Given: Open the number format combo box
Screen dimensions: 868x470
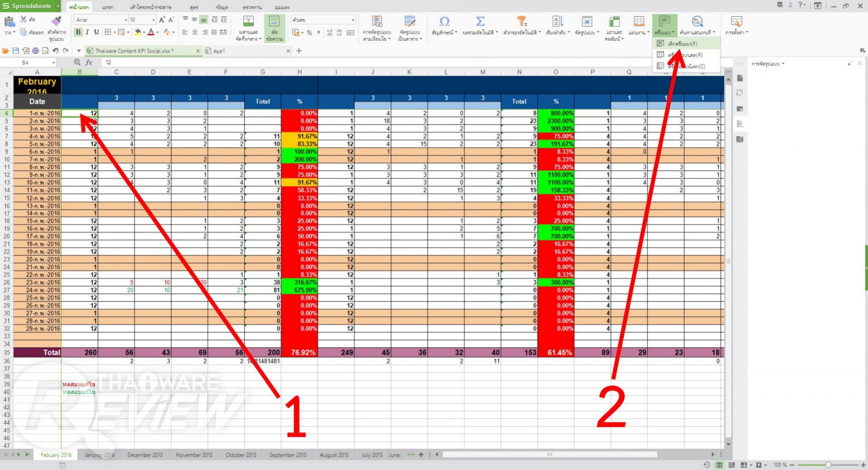Looking at the screenshot, I should coord(323,20).
